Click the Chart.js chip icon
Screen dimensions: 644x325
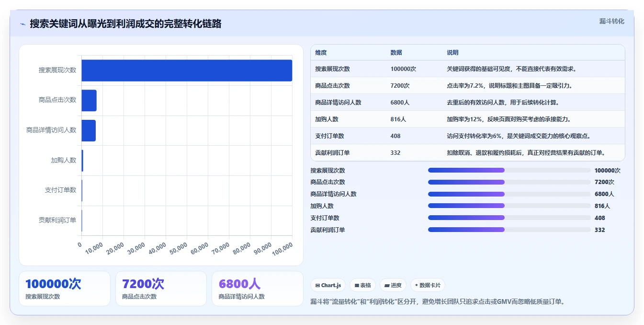click(x=317, y=285)
